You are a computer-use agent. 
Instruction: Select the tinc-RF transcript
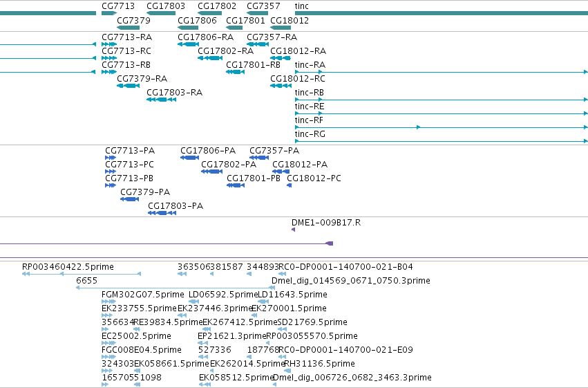[x=309, y=120]
